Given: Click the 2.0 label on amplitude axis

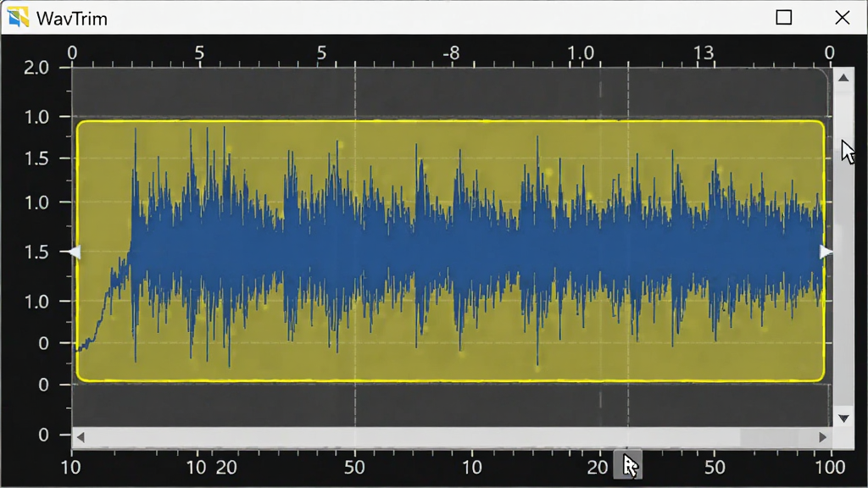Looking at the screenshot, I should (x=36, y=68).
